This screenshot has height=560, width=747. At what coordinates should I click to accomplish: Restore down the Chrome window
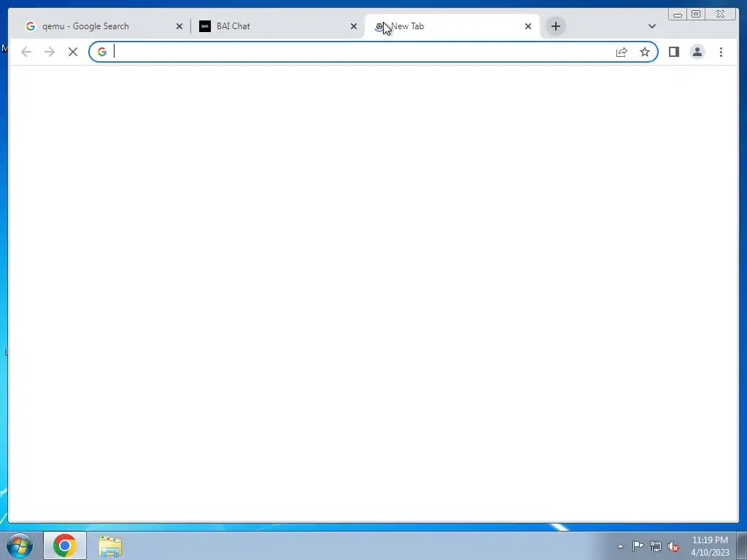(696, 15)
